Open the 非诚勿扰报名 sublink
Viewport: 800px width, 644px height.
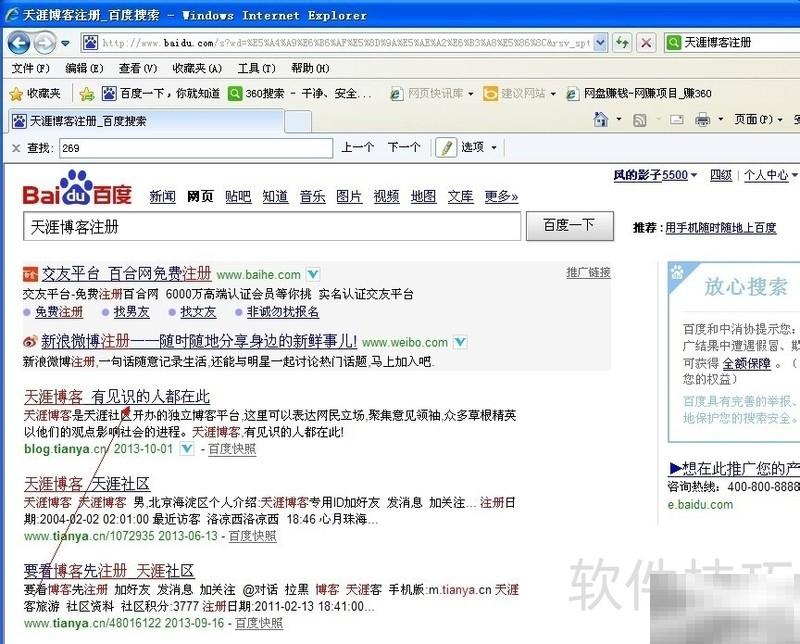pyautogui.click(x=283, y=312)
